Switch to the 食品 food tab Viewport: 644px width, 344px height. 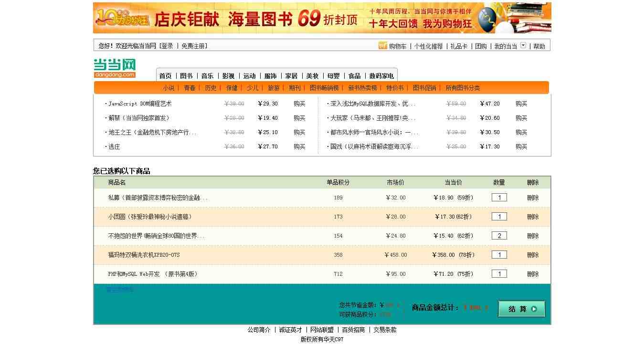pyautogui.click(x=354, y=76)
